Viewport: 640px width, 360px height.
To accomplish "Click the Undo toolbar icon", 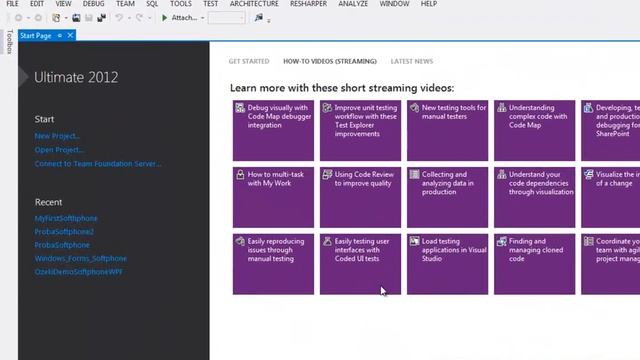I will [x=119, y=18].
